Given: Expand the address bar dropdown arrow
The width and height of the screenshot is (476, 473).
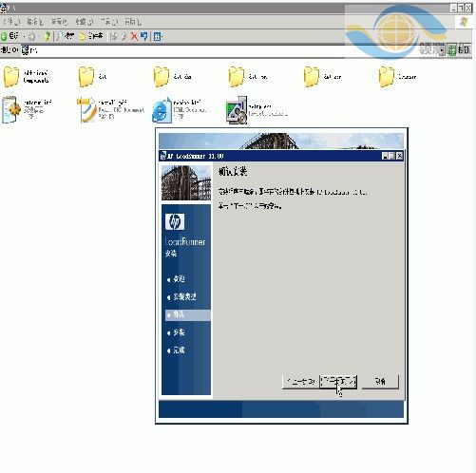Looking at the screenshot, I should tap(442, 50).
